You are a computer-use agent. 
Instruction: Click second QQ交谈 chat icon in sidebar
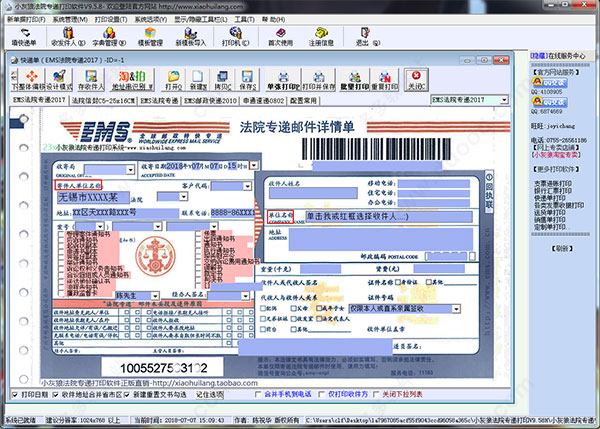tap(549, 102)
